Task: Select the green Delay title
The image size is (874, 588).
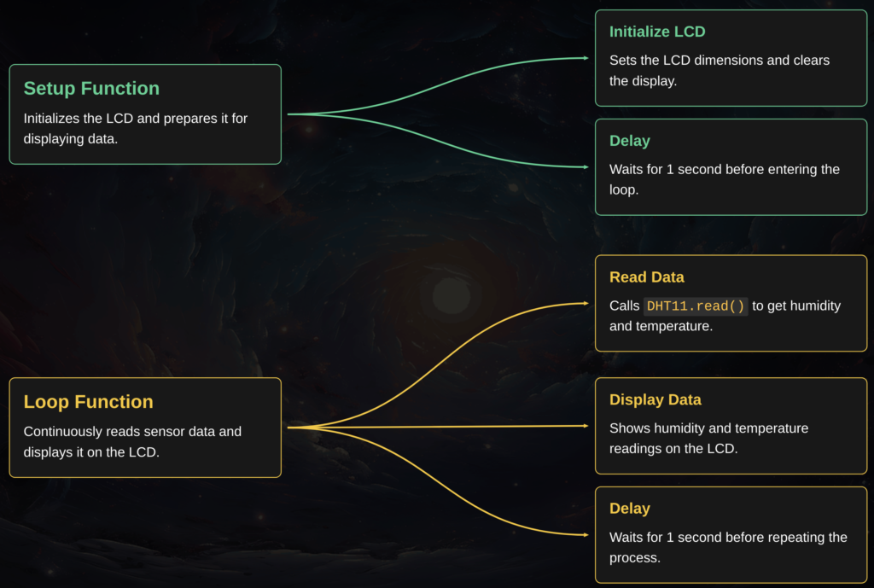Action: (x=629, y=142)
